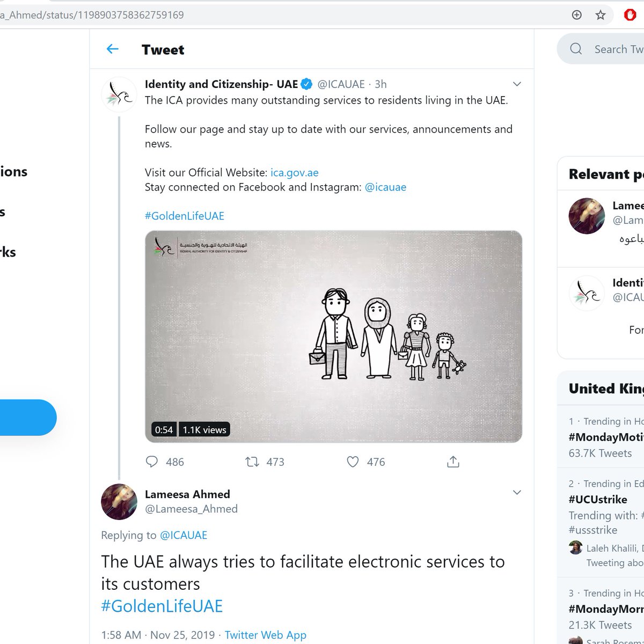Click the verified badge next to ICAUAE
This screenshot has width=644, height=644.
point(306,84)
